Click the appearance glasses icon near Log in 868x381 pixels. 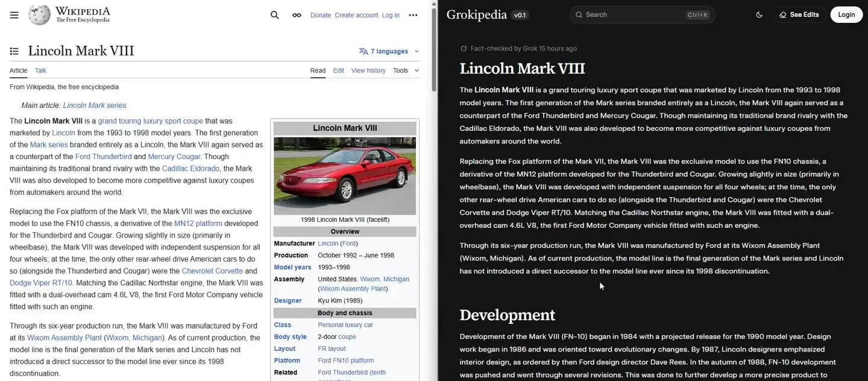click(x=297, y=14)
